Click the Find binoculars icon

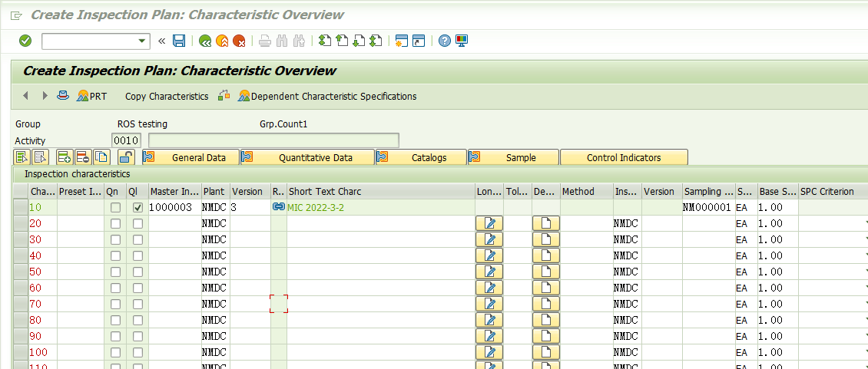[282, 41]
